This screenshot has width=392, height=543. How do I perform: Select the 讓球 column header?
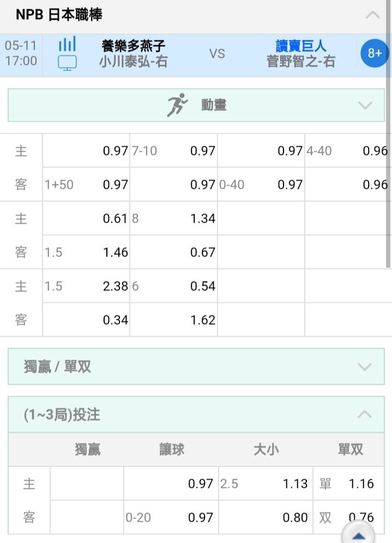tap(172, 450)
